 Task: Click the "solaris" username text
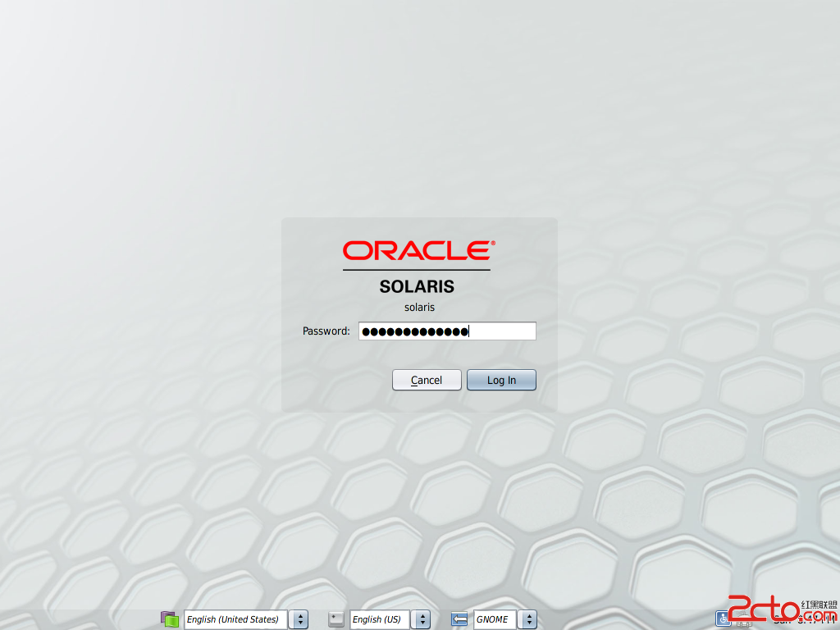click(419, 308)
